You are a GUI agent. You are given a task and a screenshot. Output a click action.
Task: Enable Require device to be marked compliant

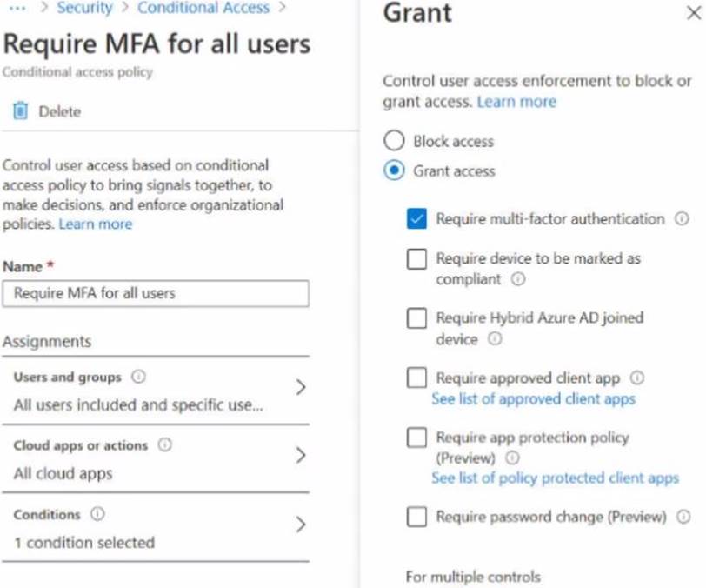click(x=416, y=259)
